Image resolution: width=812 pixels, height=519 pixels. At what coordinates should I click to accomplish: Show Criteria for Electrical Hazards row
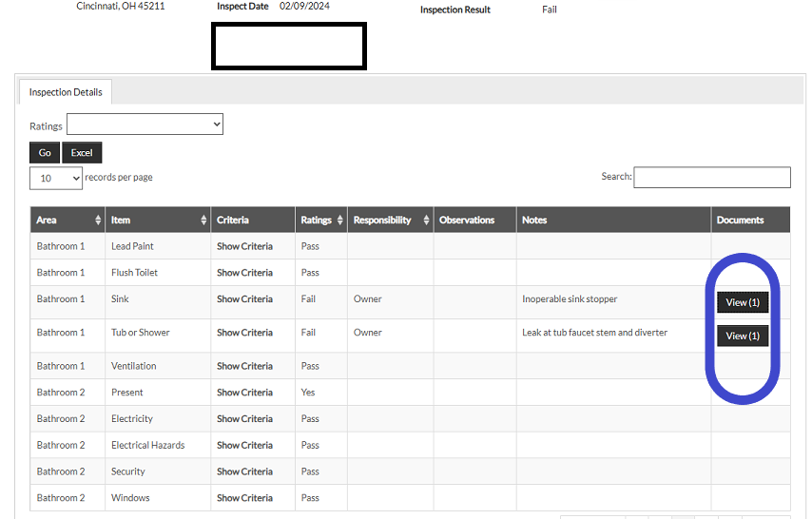244,446
